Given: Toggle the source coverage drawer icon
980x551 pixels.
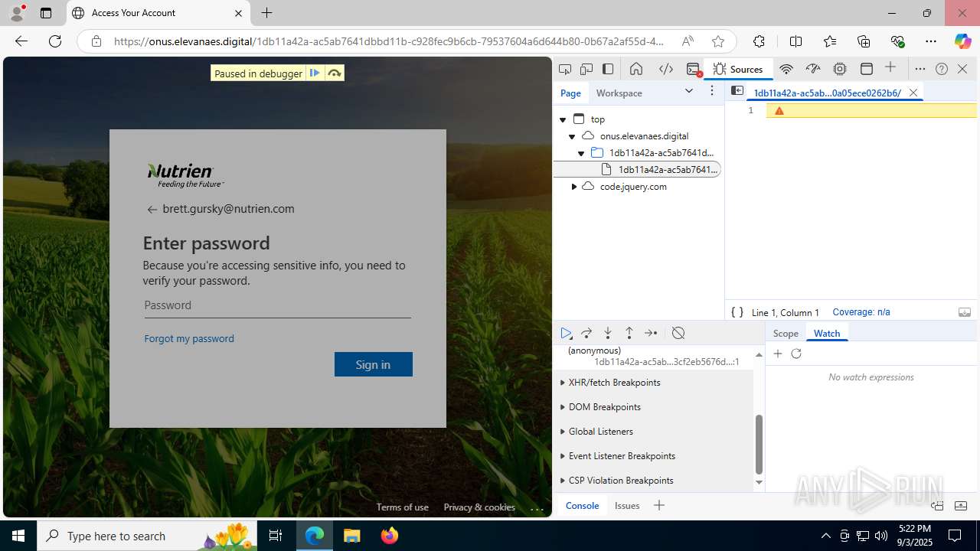Looking at the screenshot, I should (965, 312).
